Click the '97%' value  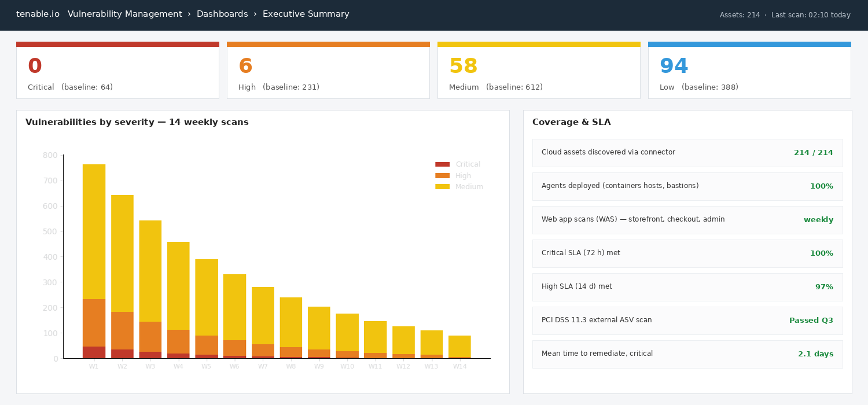click(x=824, y=287)
